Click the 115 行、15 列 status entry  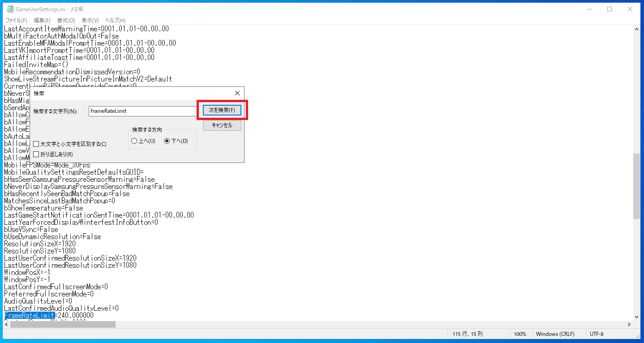pos(468,334)
